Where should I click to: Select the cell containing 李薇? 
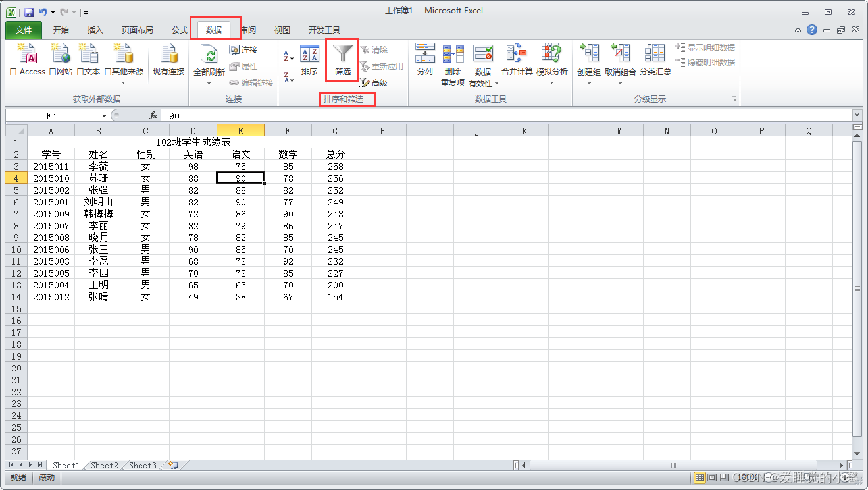(99, 167)
